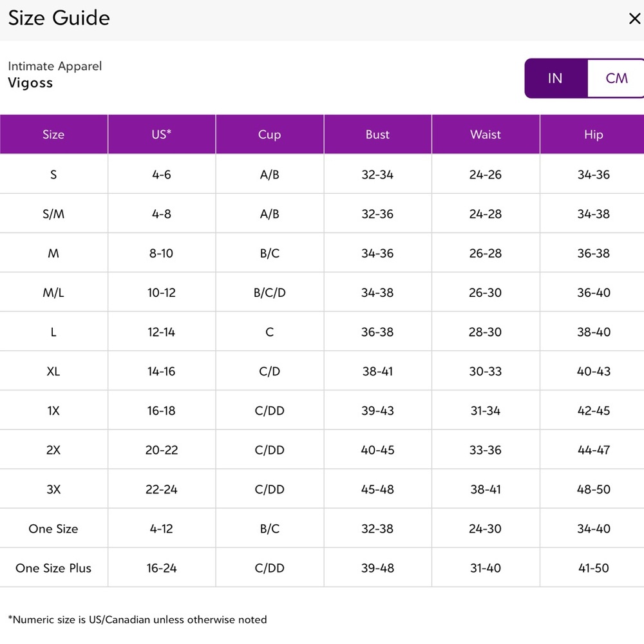Viewport: 644px width, 644px height.
Task: Click the 3X bust value 45-48
Action: coord(377,489)
